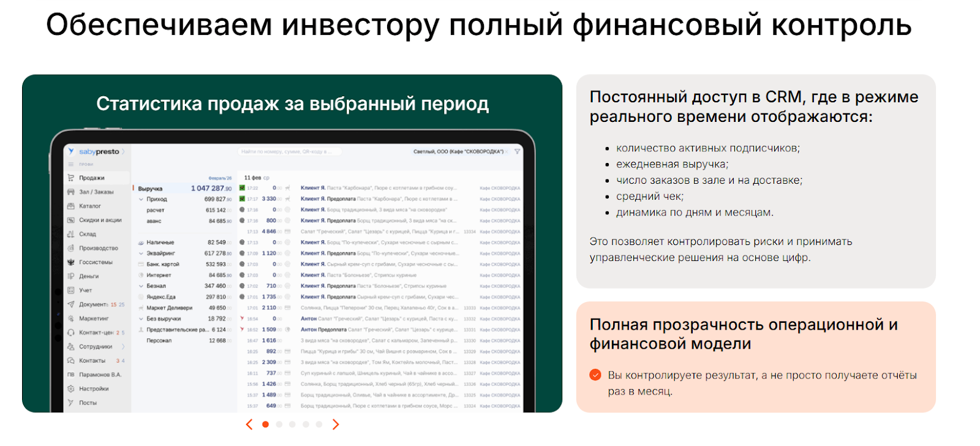Viewport: 980px width, 446px height.
Task: Expand the Сотрудники sidebar arrow
Action: [x=123, y=347]
